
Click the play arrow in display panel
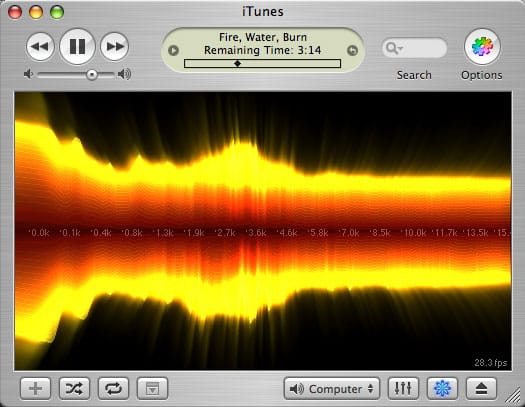click(173, 51)
